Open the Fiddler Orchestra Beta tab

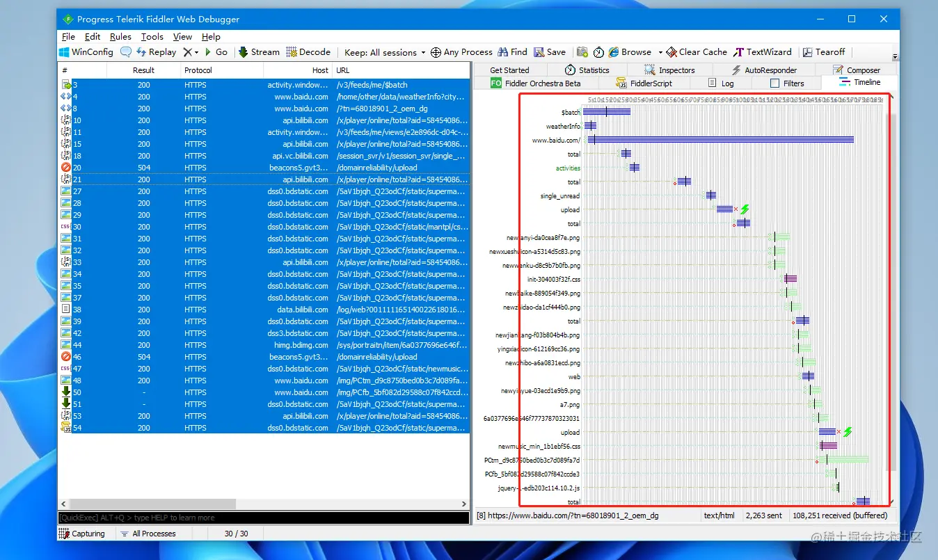click(535, 83)
